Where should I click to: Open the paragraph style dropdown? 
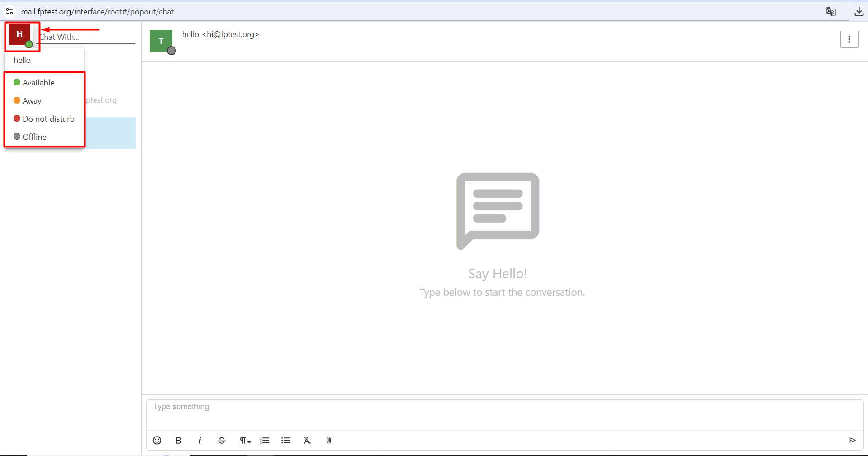pyautogui.click(x=244, y=440)
